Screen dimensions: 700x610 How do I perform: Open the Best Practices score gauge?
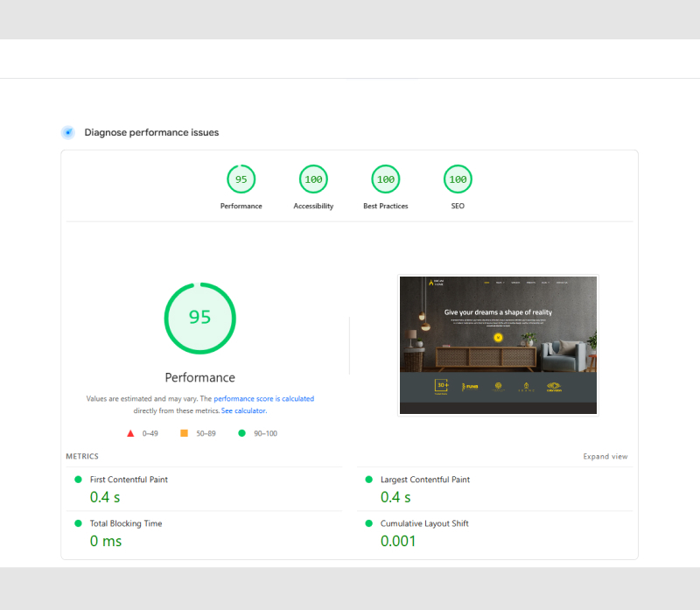(x=385, y=179)
